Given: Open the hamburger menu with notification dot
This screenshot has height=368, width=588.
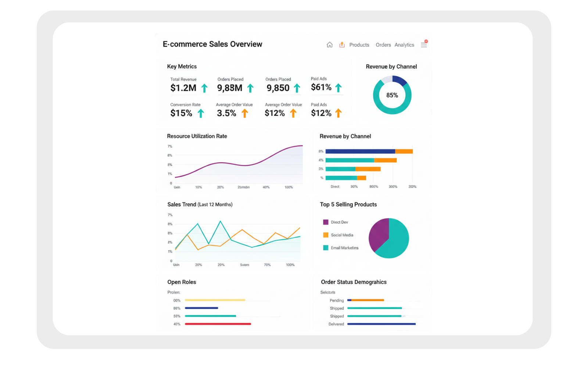Looking at the screenshot, I should click(x=424, y=45).
